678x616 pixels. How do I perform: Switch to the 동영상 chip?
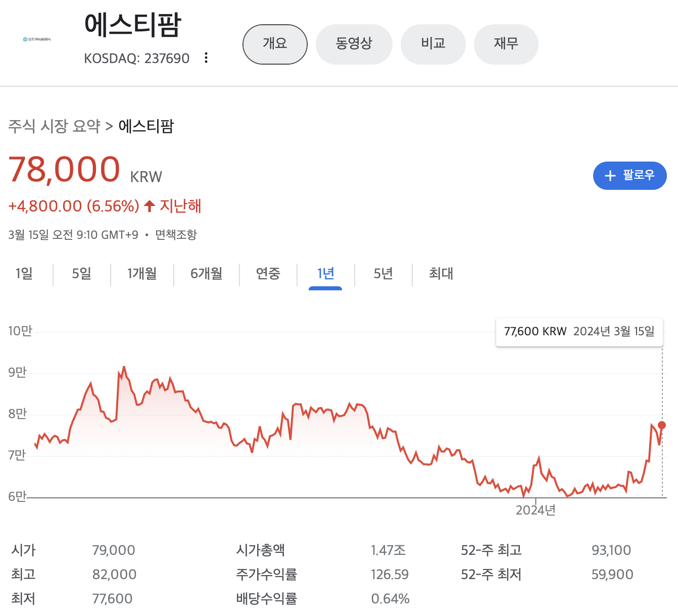tap(354, 44)
